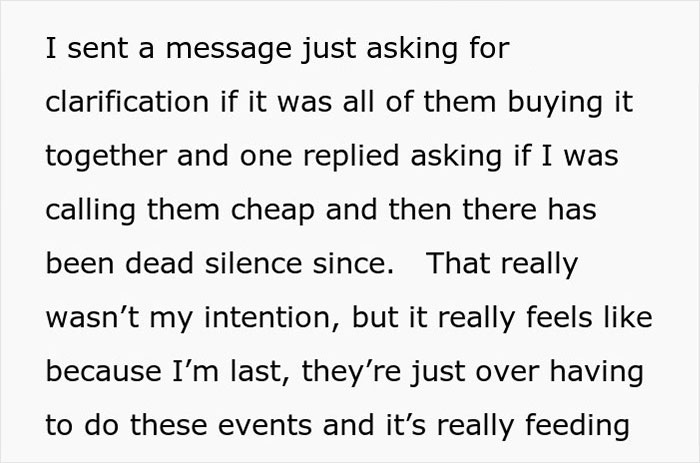Click the word "feels"
Viewport: 700px width, 463px height.
point(559,317)
